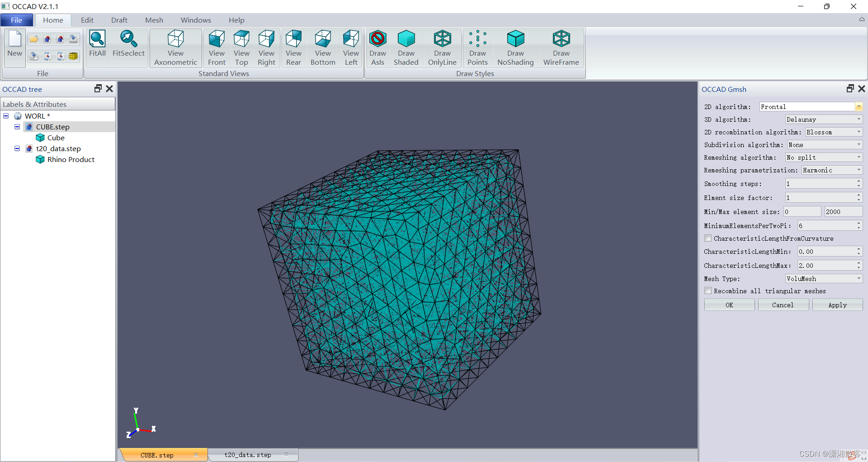868x462 pixels.
Task: Close the t20_data.step document tab
Action: pos(286,454)
